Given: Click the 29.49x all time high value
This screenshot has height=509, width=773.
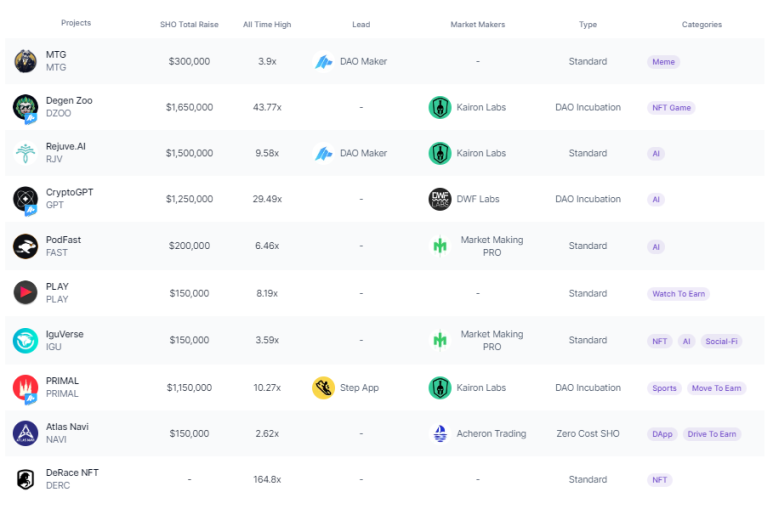Looking at the screenshot, I should pos(267,199).
